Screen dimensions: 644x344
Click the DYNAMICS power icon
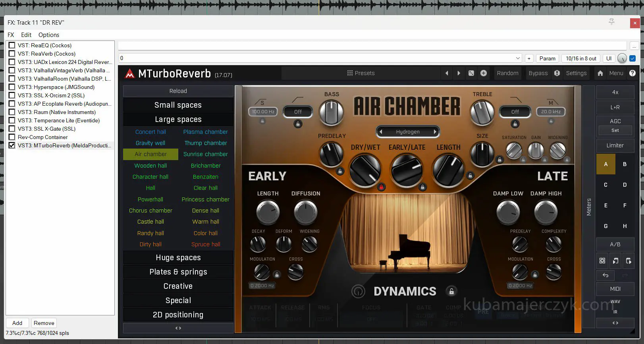358,291
